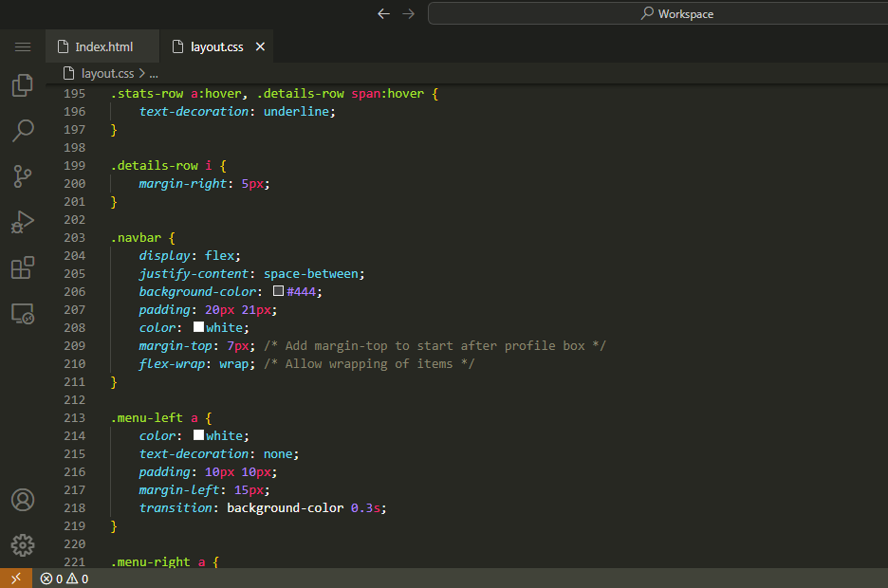Image resolution: width=888 pixels, height=588 pixels.
Task: Click the go back arrow
Action: point(383,13)
